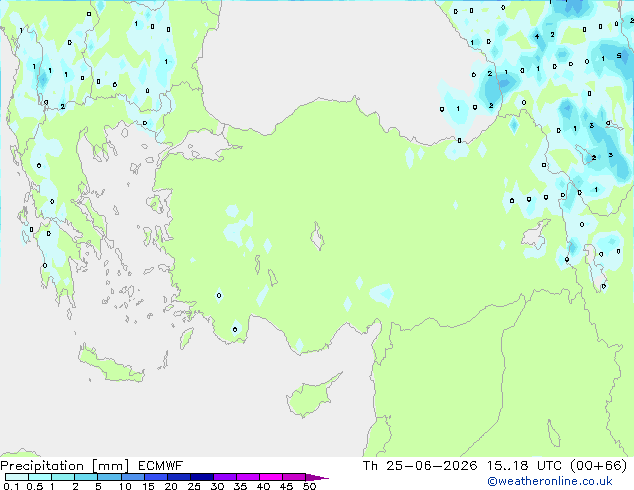This screenshot has width=634, height=490.
Task: Click the '15' legend scale label
Action: [x=148, y=486]
